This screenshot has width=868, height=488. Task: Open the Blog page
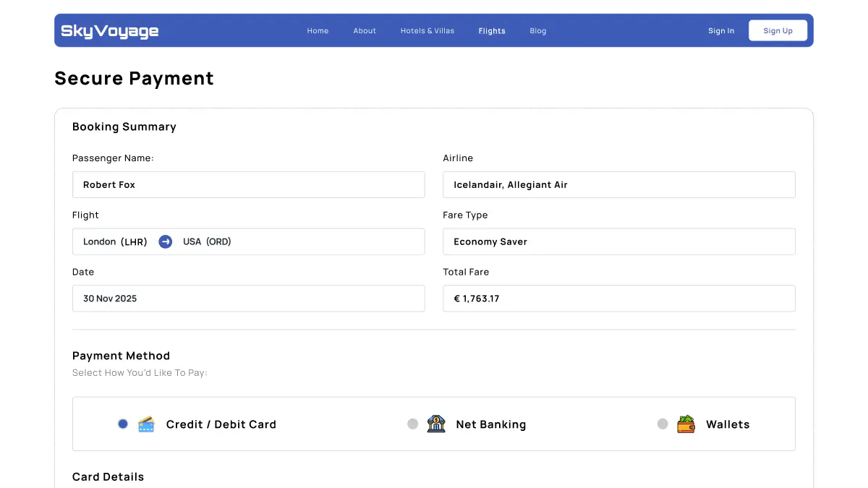tap(538, 31)
